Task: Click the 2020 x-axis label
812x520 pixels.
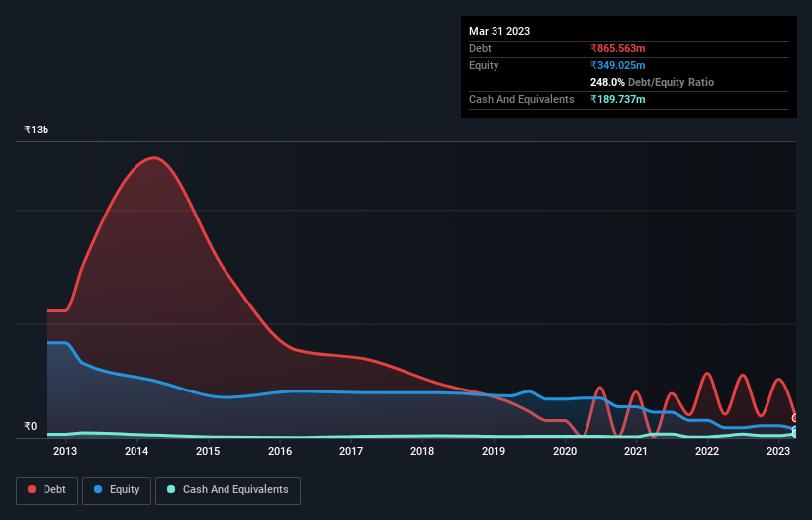Action: [x=565, y=451]
